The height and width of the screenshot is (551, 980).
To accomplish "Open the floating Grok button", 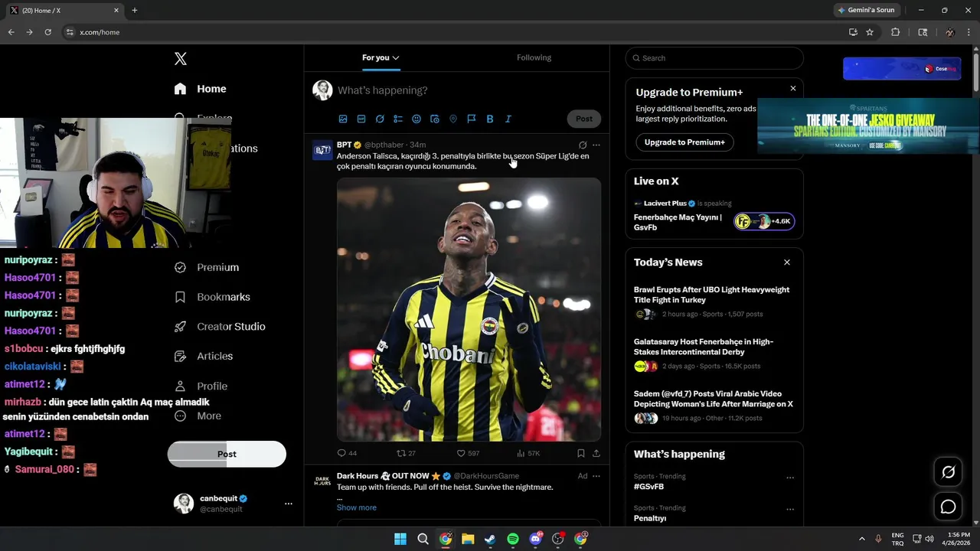I will point(948,472).
